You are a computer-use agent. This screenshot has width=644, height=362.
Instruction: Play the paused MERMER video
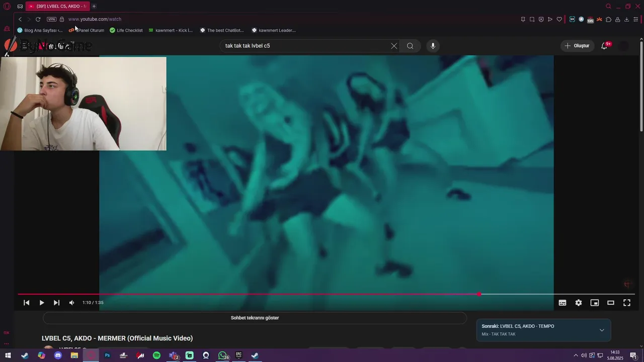pyautogui.click(x=42, y=303)
